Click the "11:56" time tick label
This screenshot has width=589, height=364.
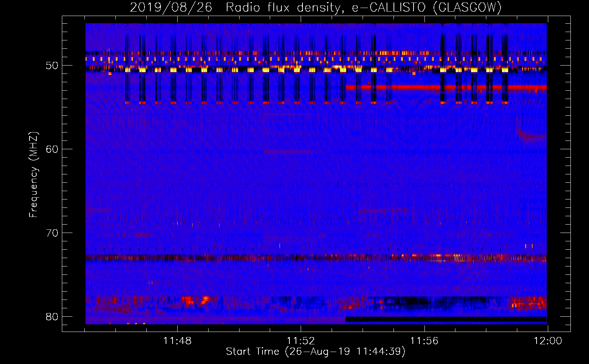[424, 341]
